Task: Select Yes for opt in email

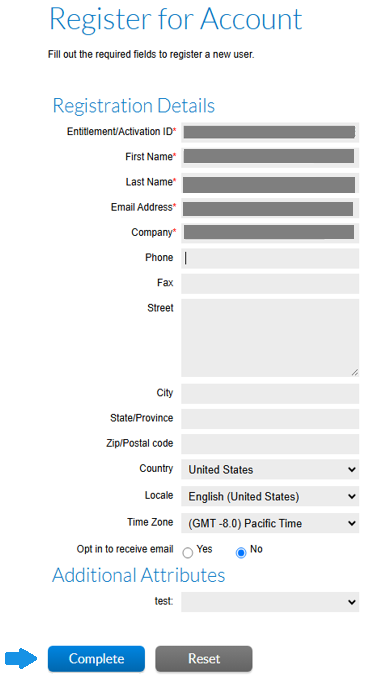Action: point(187,553)
